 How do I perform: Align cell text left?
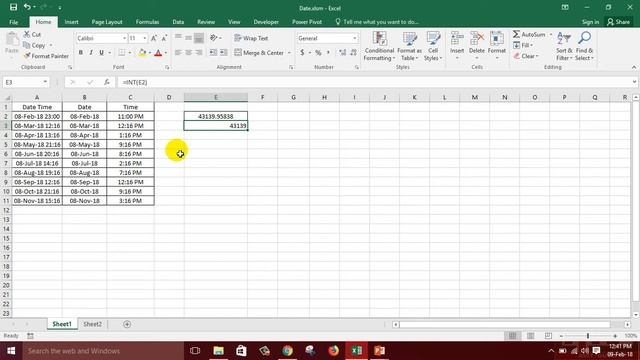178,53
